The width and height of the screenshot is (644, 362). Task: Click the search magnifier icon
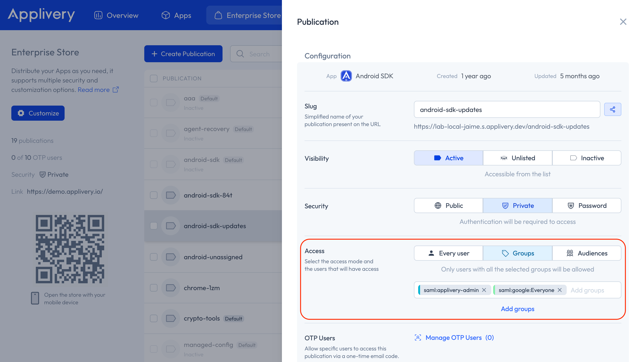click(240, 54)
